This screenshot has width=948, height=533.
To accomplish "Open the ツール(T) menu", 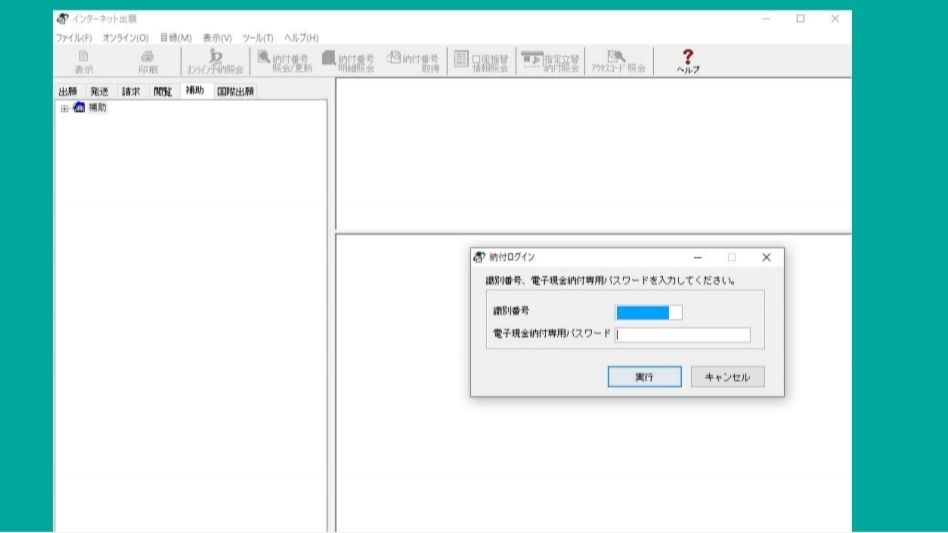I will click(258, 38).
